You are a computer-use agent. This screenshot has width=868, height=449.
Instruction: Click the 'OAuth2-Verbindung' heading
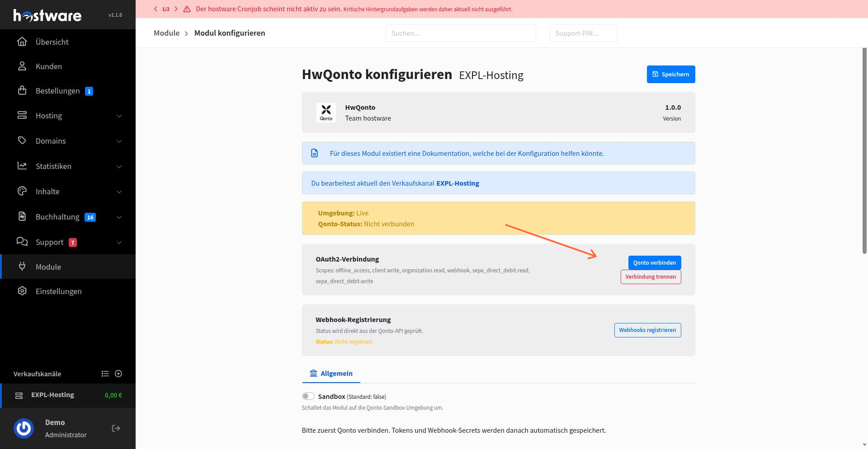(347, 259)
